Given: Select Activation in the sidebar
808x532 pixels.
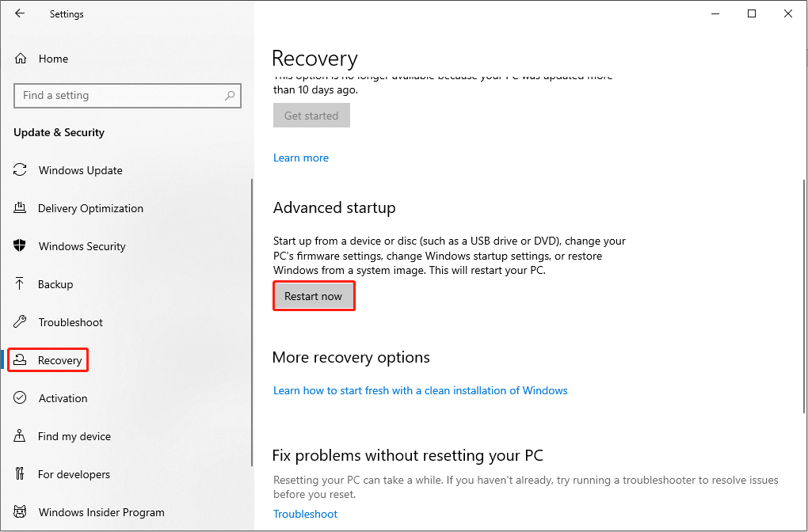Looking at the screenshot, I should [x=63, y=398].
